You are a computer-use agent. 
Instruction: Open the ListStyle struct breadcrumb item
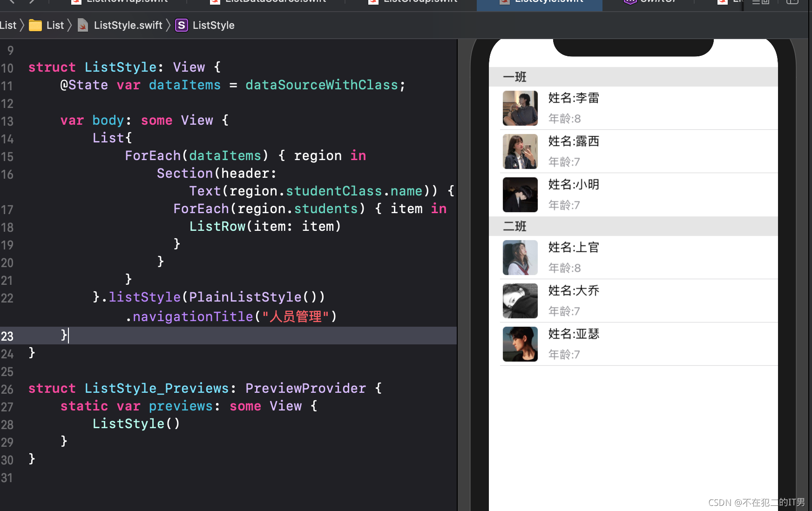(213, 25)
